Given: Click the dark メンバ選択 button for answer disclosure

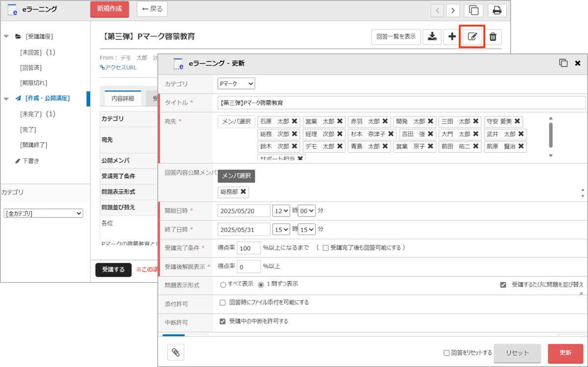Looking at the screenshot, I should point(237,176).
